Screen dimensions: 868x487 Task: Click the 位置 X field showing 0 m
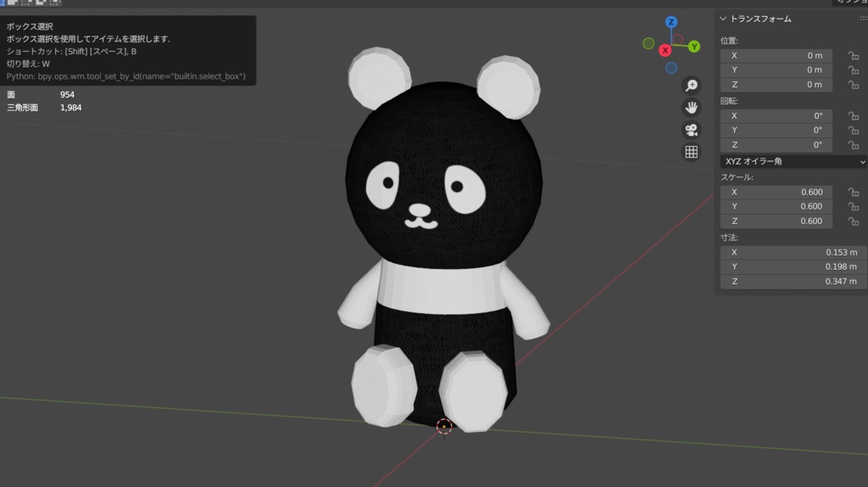point(776,55)
